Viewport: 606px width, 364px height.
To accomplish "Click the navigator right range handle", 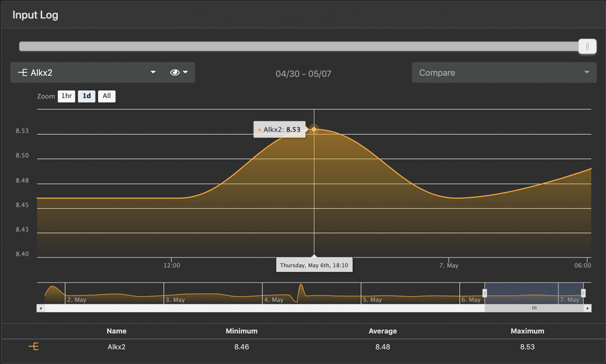I will (583, 293).
